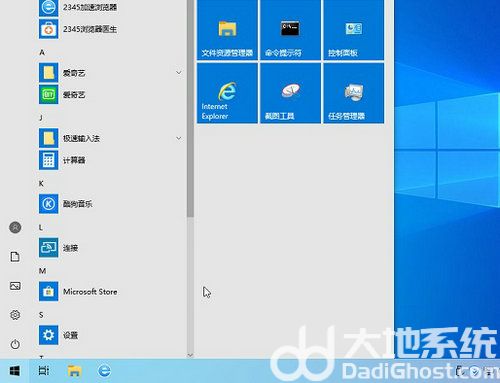500x383 pixels.
Task: Open Task View on the taskbar
Action: 44,371
